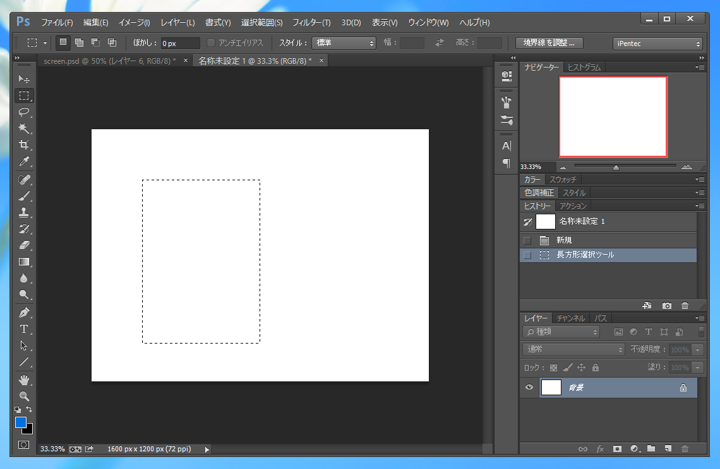Adjust the Navigator zoom slider
This screenshot has width=720, height=469.
(616, 167)
